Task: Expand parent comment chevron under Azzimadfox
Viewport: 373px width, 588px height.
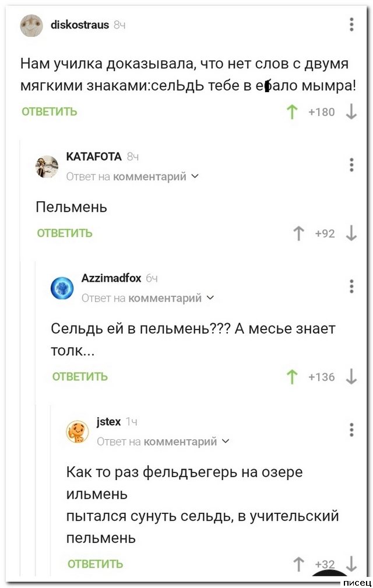Action: (x=210, y=298)
